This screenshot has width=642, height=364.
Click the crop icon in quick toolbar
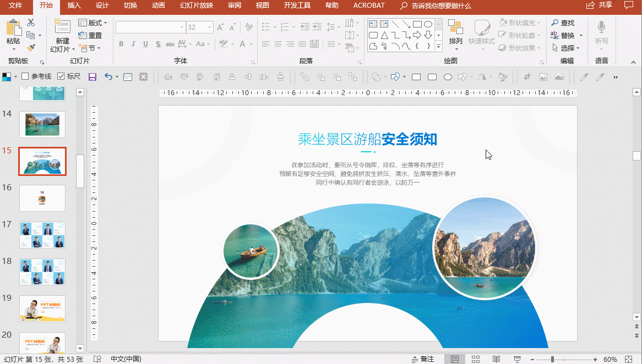(x=527, y=77)
